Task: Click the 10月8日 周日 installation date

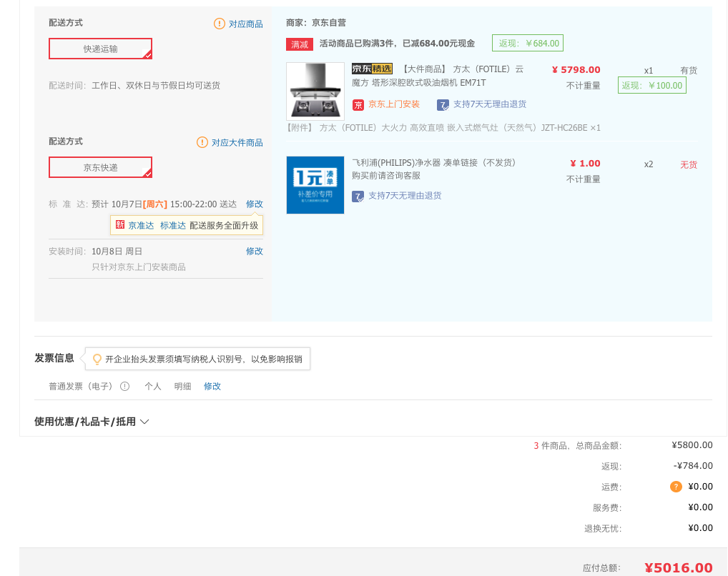Action: click(117, 251)
